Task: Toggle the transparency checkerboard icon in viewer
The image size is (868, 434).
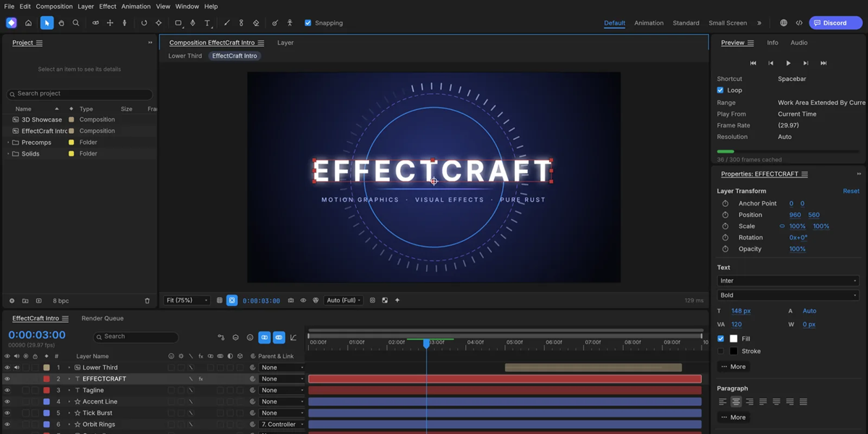Action: pyautogui.click(x=385, y=300)
